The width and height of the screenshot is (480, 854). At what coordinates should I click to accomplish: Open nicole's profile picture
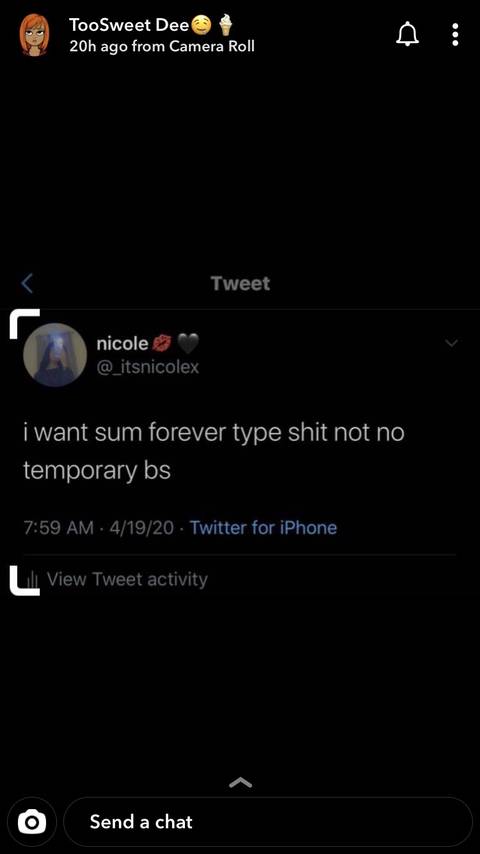(x=55, y=355)
